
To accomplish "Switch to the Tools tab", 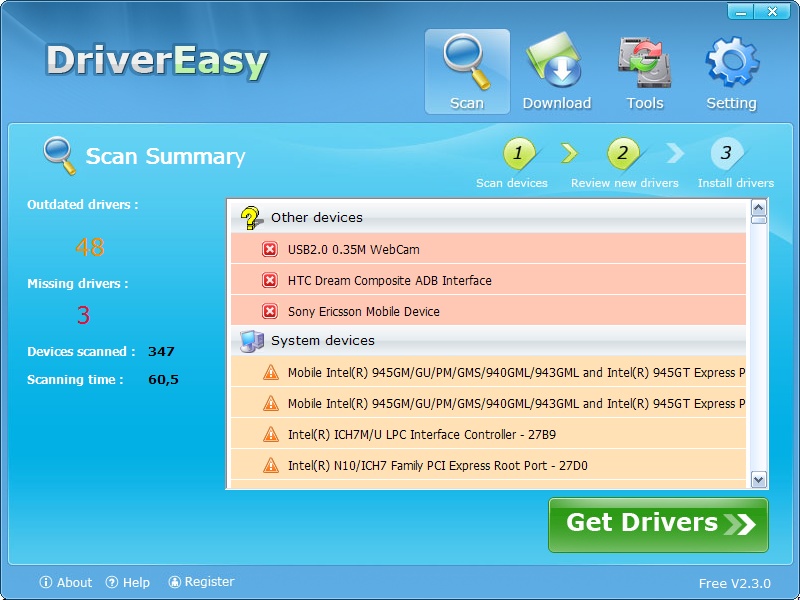I will (x=645, y=62).
